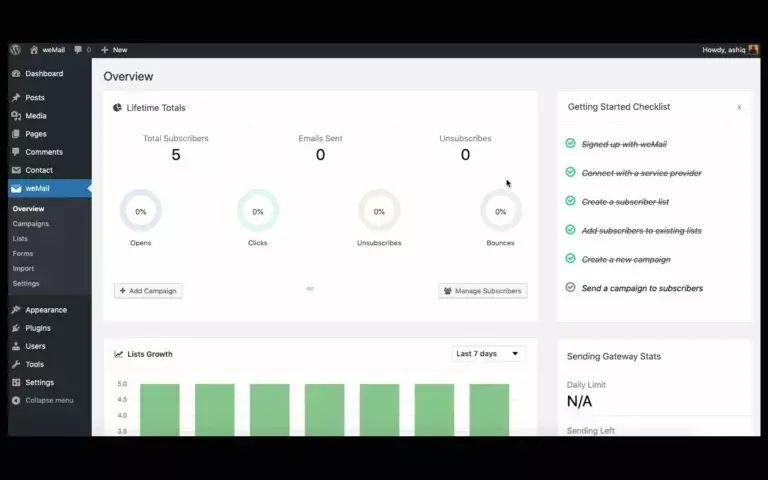
Task: Click the Collapse menu arrow icon
Action: 16,400
